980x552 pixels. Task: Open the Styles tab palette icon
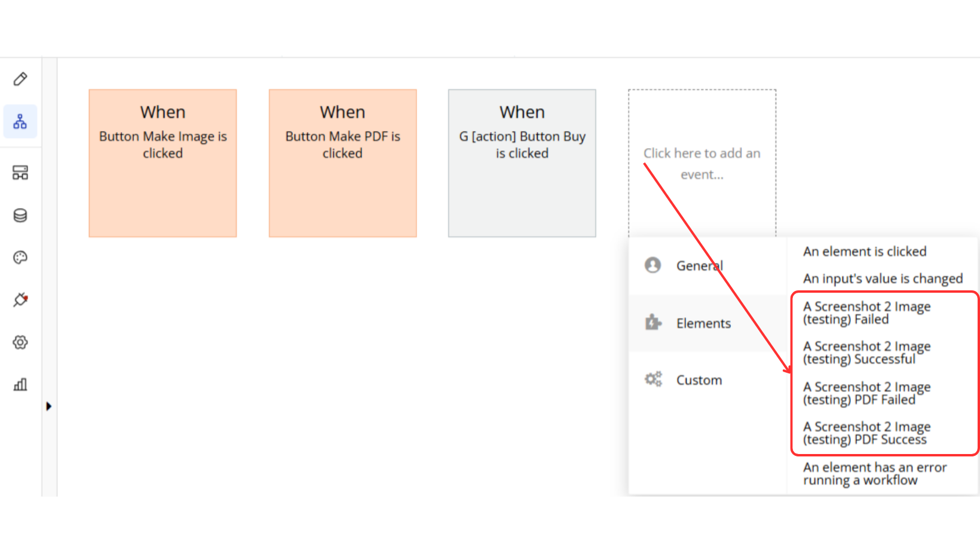pyautogui.click(x=20, y=257)
